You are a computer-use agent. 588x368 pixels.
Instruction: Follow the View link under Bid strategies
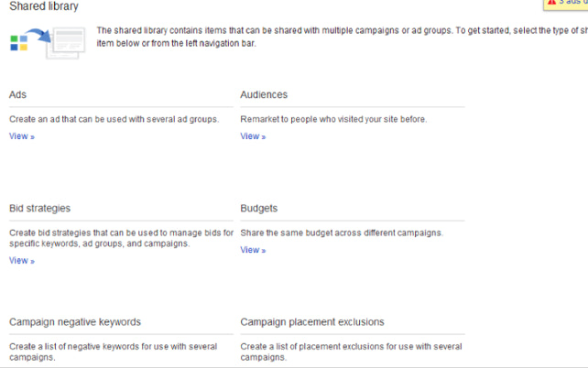[x=21, y=261]
